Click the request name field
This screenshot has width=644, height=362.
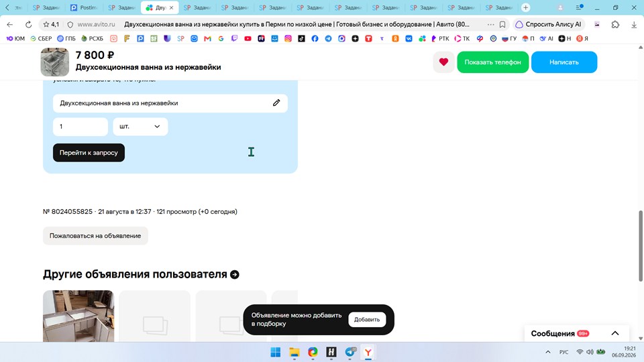[170, 103]
